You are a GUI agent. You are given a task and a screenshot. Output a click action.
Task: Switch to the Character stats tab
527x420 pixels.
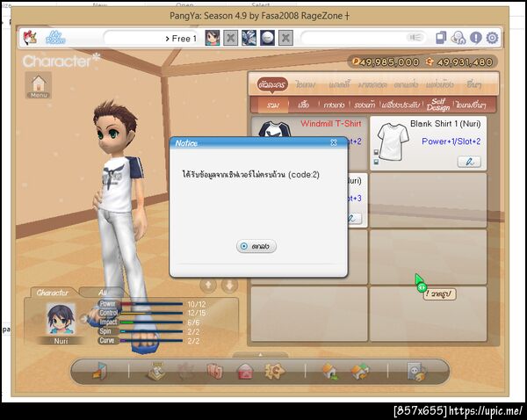(53, 293)
